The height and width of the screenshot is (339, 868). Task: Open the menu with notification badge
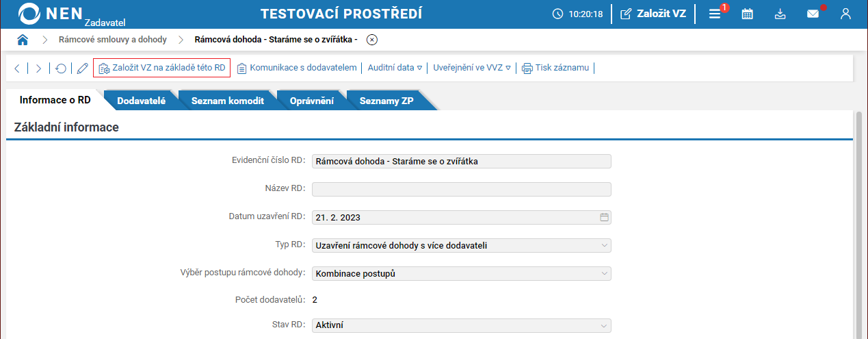click(715, 14)
